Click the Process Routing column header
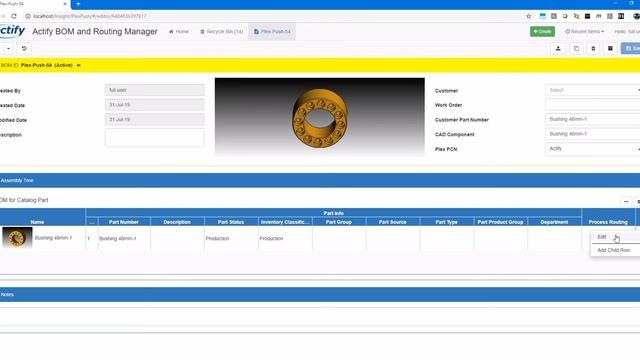640x360 pixels. coord(608,222)
